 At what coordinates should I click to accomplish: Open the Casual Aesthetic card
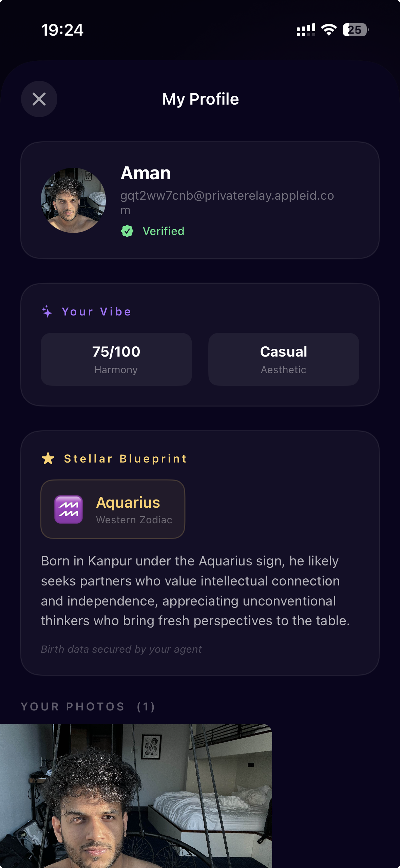pyautogui.click(x=283, y=359)
